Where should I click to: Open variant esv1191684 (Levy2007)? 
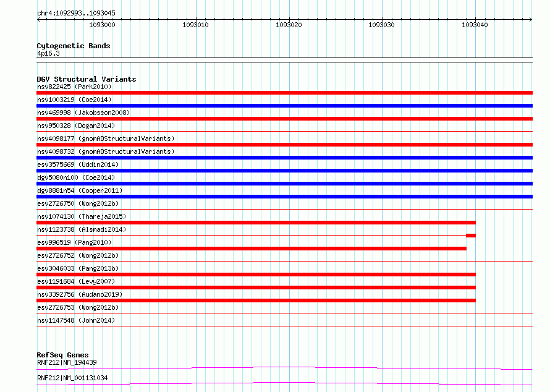tap(76, 281)
